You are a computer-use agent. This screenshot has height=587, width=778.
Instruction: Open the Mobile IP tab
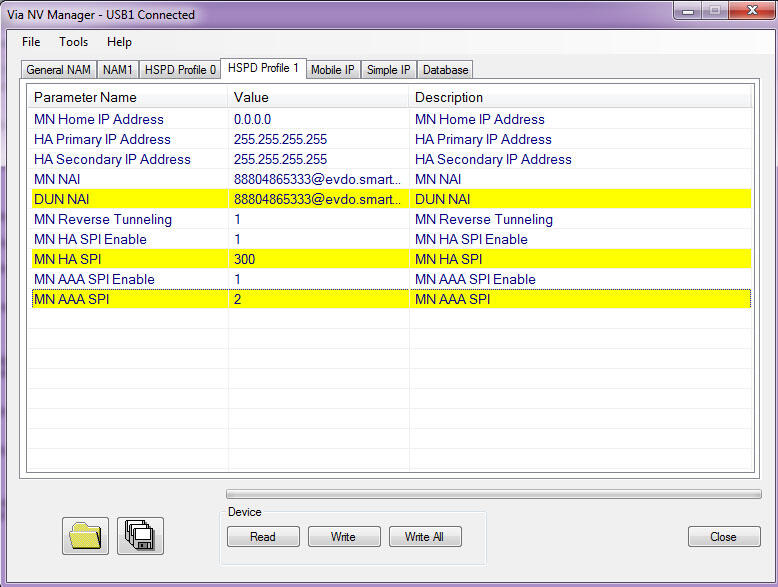tap(332, 70)
